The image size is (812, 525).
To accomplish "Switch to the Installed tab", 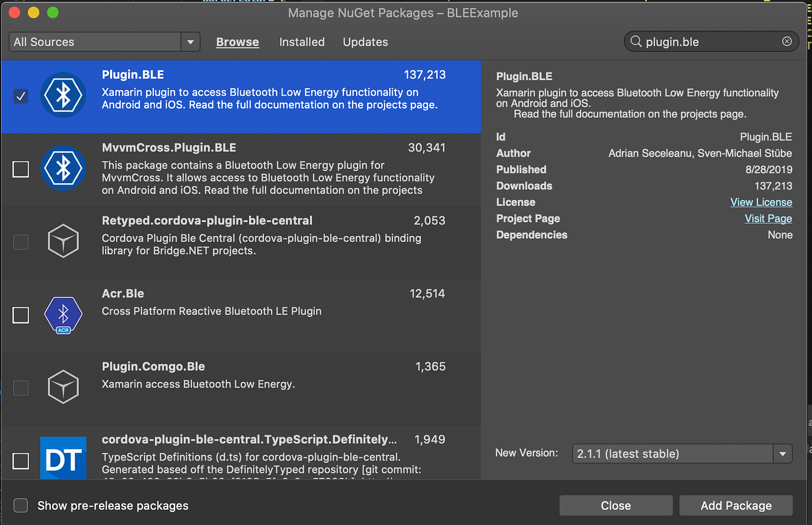I will 302,42.
